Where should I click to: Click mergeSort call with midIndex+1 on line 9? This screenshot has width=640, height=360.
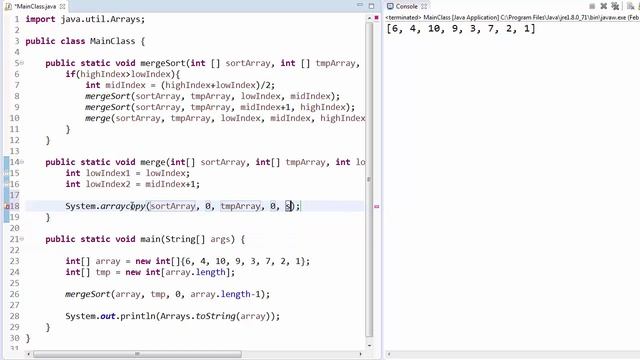[220, 107]
